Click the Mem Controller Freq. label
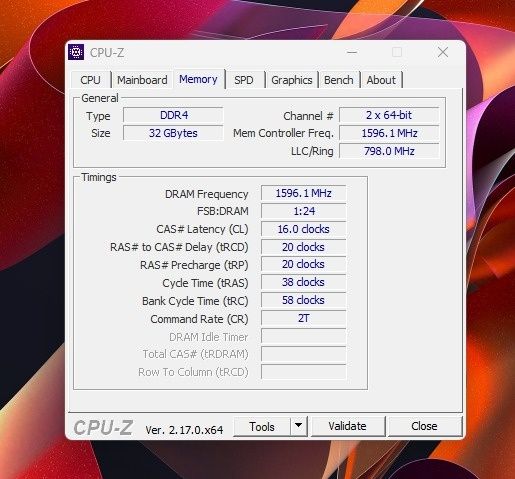Image resolution: width=515 pixels, height=479 pixels. [283, 133]
